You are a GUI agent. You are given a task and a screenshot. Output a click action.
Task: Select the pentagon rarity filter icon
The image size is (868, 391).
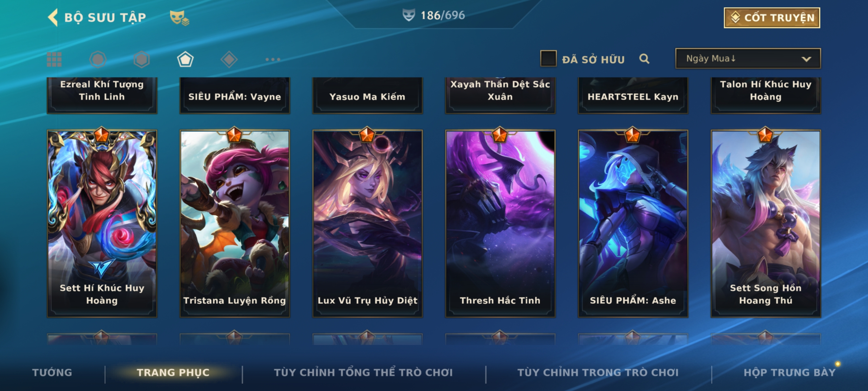click(x=185, y=59)
